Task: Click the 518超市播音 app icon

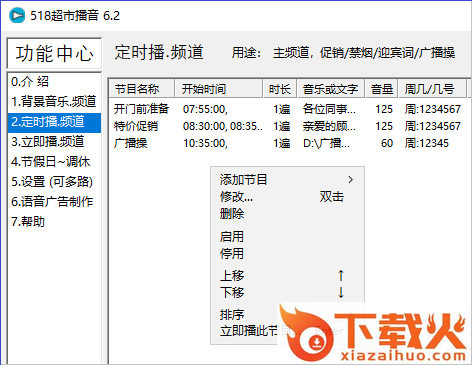Action: pyautogui.click(x=17, y=15)
